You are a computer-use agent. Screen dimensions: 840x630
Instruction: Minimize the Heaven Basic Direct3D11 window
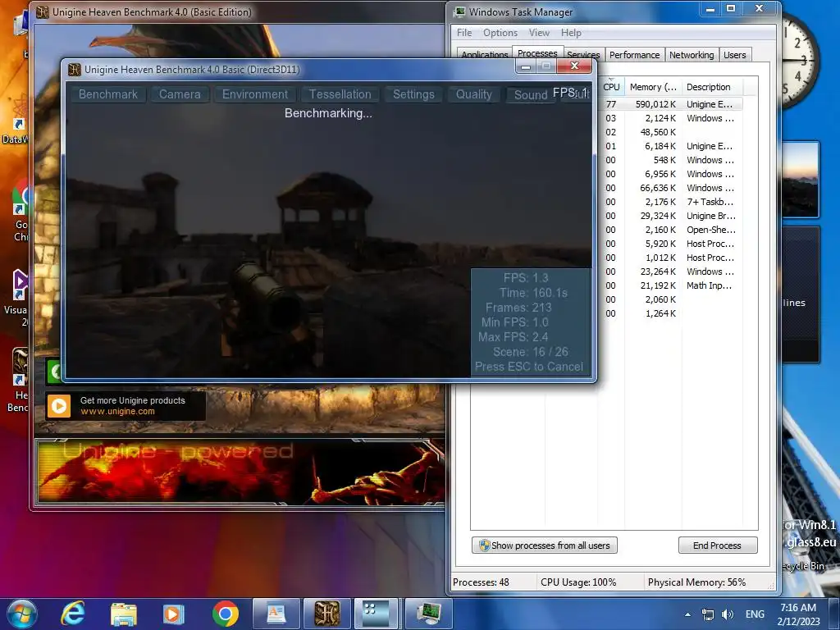click(x=526, y=66)
